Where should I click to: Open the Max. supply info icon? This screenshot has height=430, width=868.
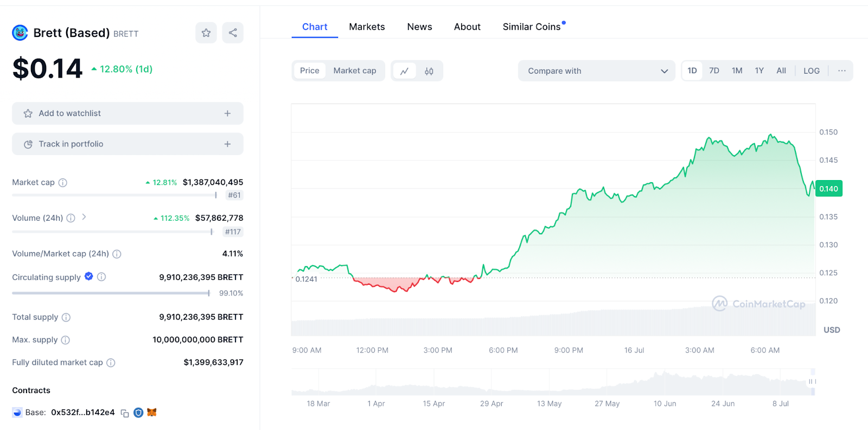66,340
